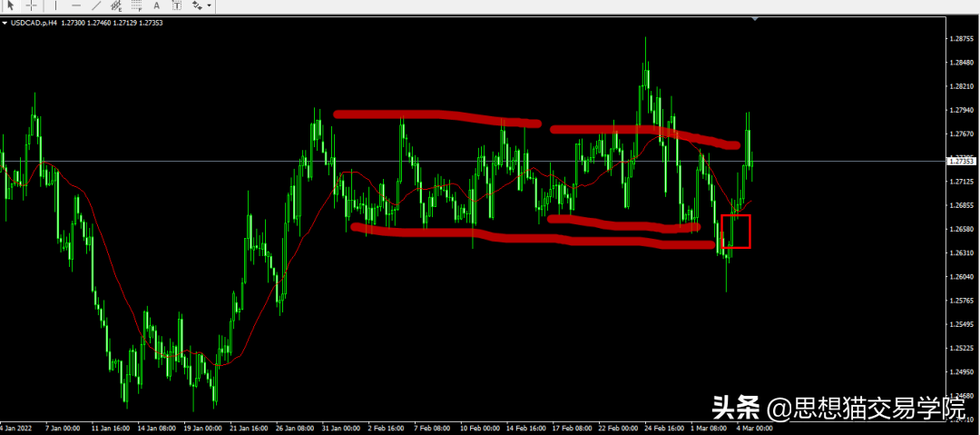Click the 1.27125 price axis label
Viewport: 980px width, 435px height.
pyautogui.click(x=961, y=183)
